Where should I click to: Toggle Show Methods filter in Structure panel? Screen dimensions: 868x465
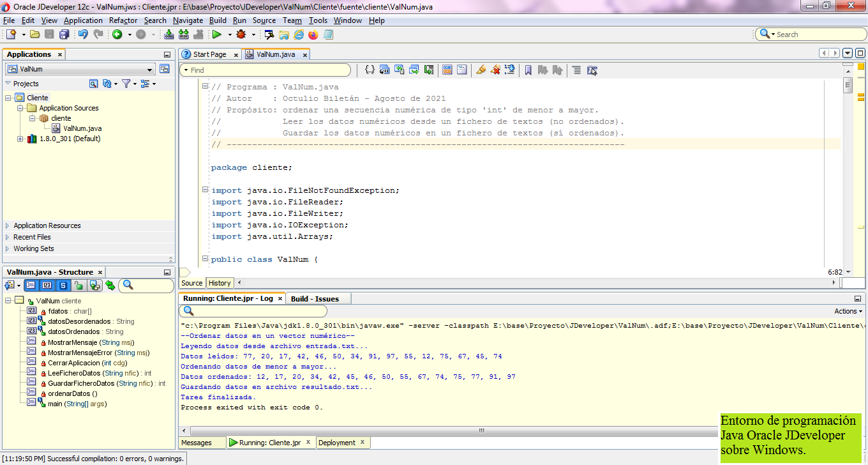point(29,286)
